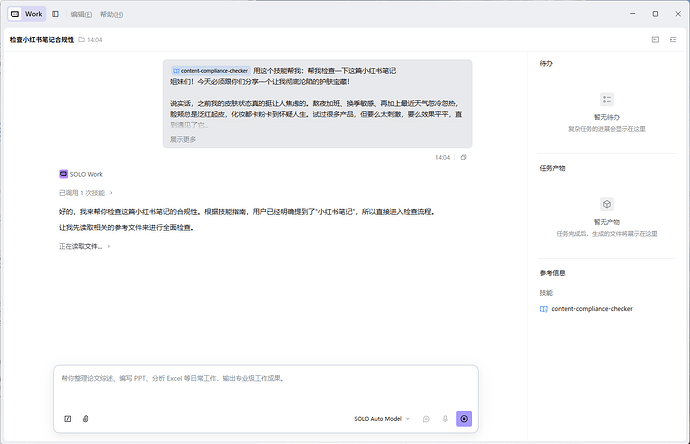Expand the 正在读取文件 status row

[x=84, y=246]
